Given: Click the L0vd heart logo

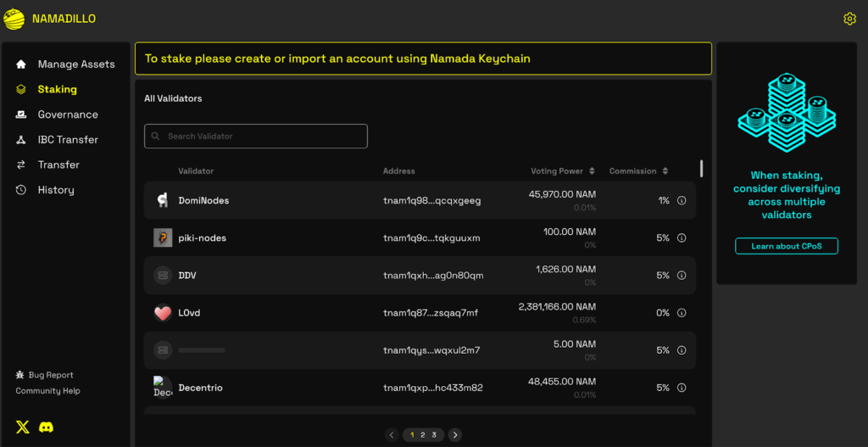Looking at the screenshot, I should tap(163, 313).
